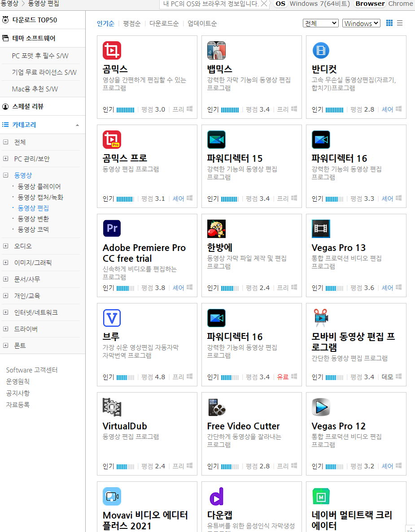
Task: Click the 다운로드 TOP50 medal icon
Action: (5, 20)
